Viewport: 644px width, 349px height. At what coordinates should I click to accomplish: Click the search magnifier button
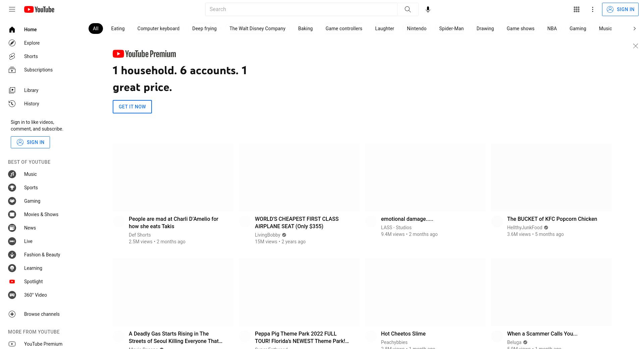408,9
